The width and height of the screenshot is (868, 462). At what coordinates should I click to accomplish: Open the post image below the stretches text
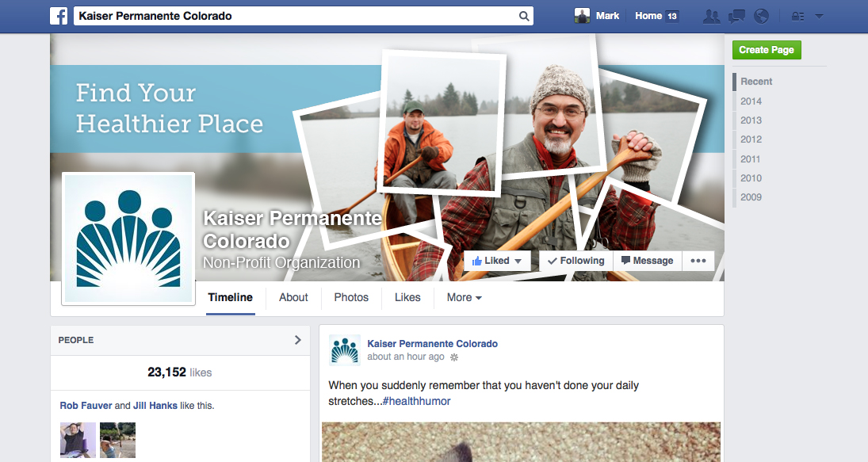pyautogui.click(x=521, y=442)
